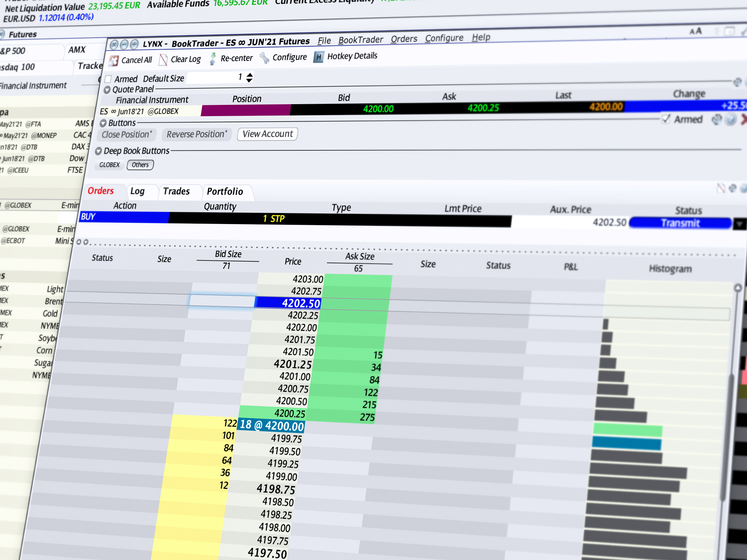The image size is (747, 560).
Task: Open dropdown arrow beside Transmit button
Action: (740, 224)
